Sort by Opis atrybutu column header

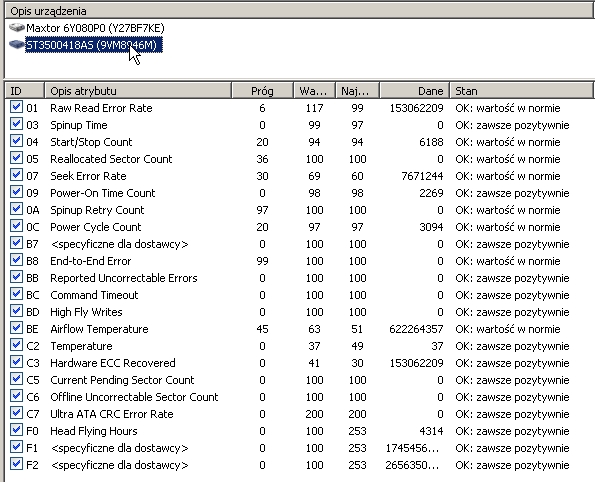click(x=138, y=91)
